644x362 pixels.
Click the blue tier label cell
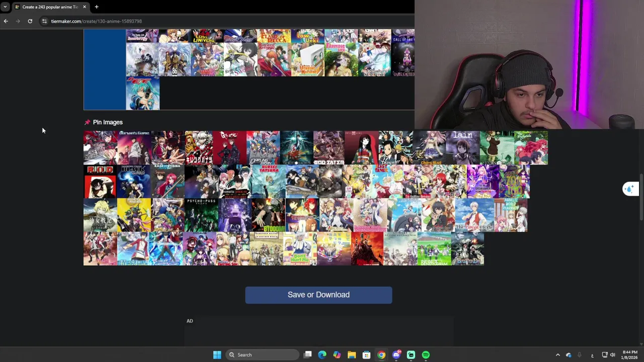[105, 69]
